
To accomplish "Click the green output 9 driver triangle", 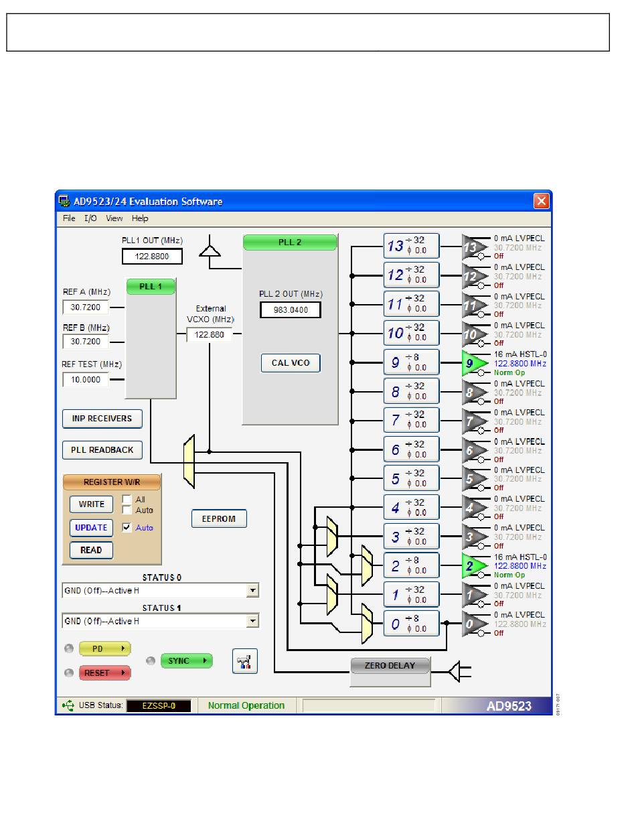I will click(473, 363).
